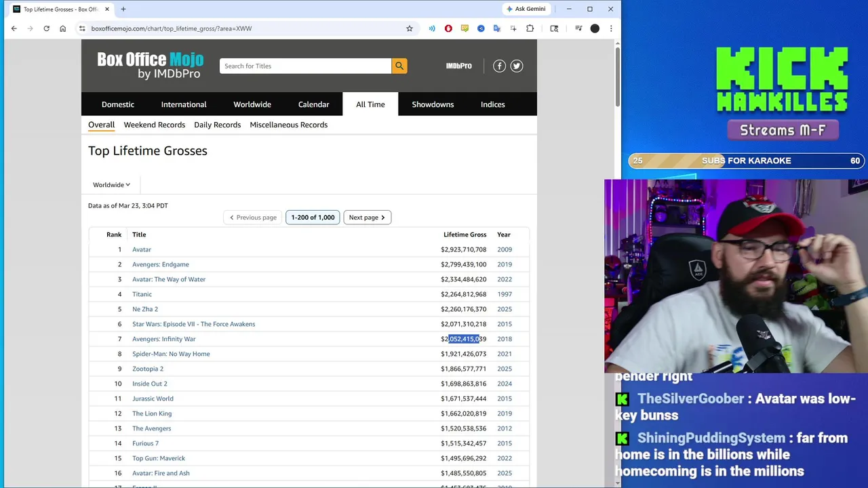Open the Extensions puzzle-piece menu
This screenshot has width=868, height=488.
coord(530,28)
